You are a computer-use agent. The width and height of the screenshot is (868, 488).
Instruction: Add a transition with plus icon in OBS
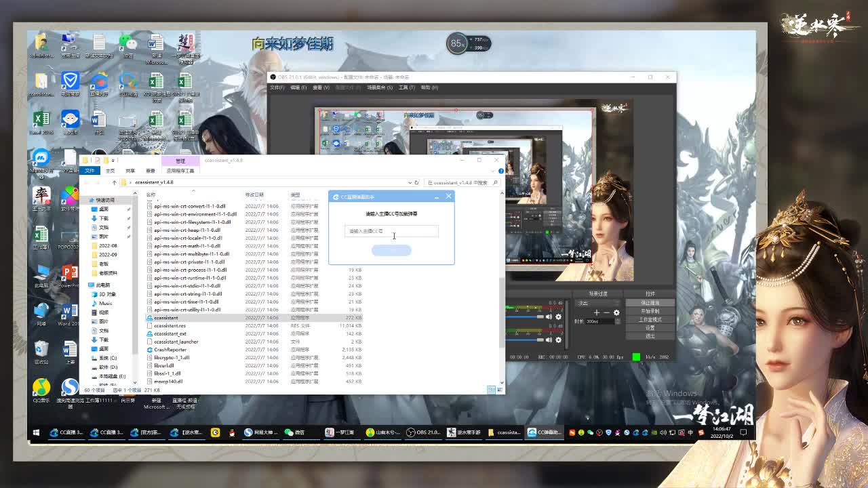[597, 312]
